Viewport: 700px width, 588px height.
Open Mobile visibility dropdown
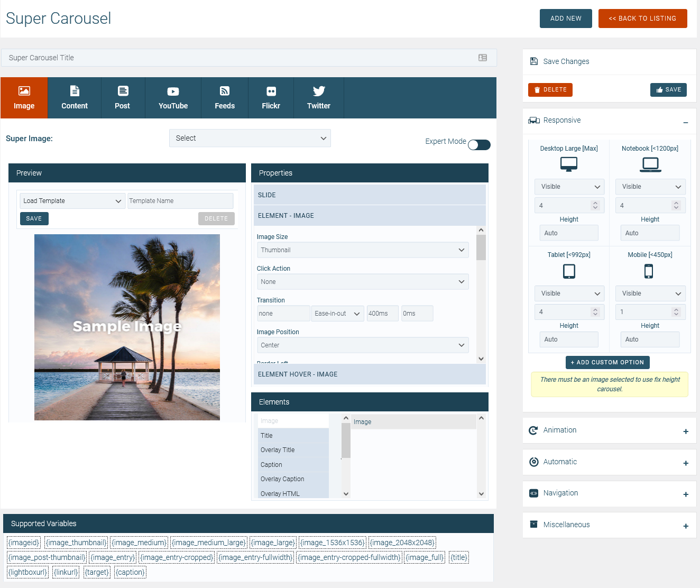650,293
